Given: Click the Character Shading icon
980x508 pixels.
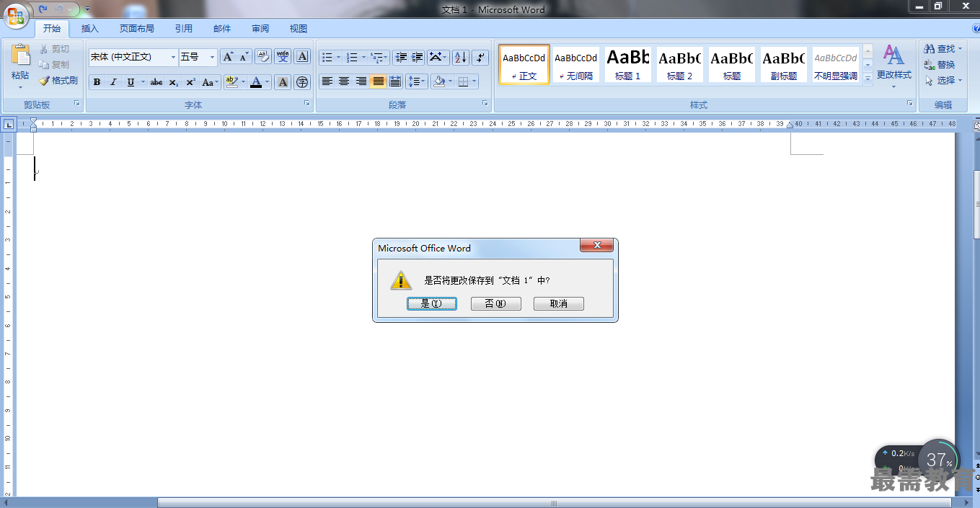Looking at the screenshot, I should [x=283, y=82].
